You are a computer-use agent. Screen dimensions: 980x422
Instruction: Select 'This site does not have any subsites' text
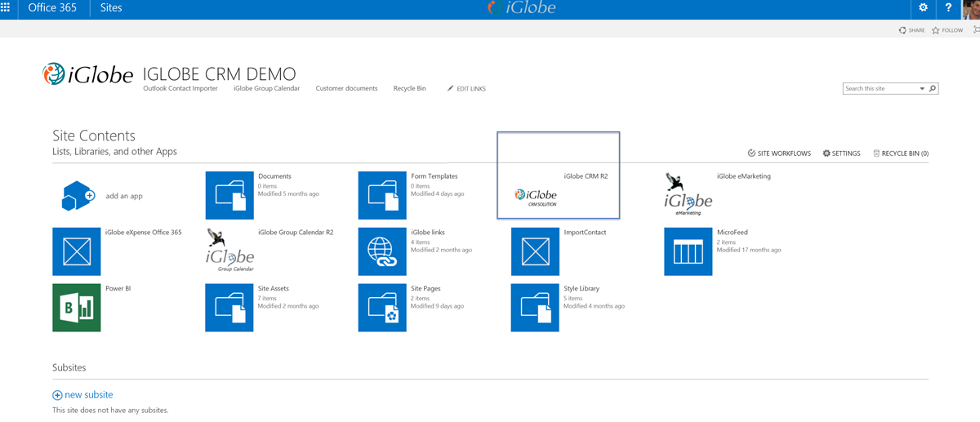(110, 410)
